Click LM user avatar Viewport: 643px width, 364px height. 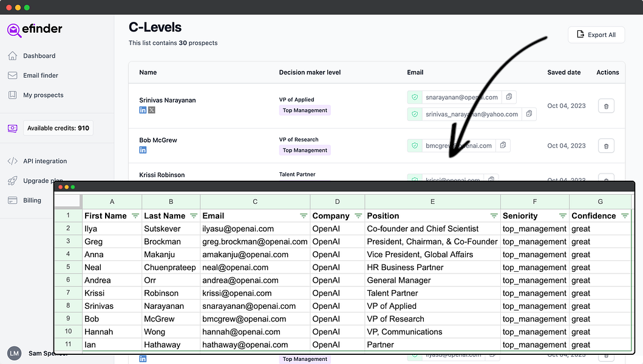point(15,353)
